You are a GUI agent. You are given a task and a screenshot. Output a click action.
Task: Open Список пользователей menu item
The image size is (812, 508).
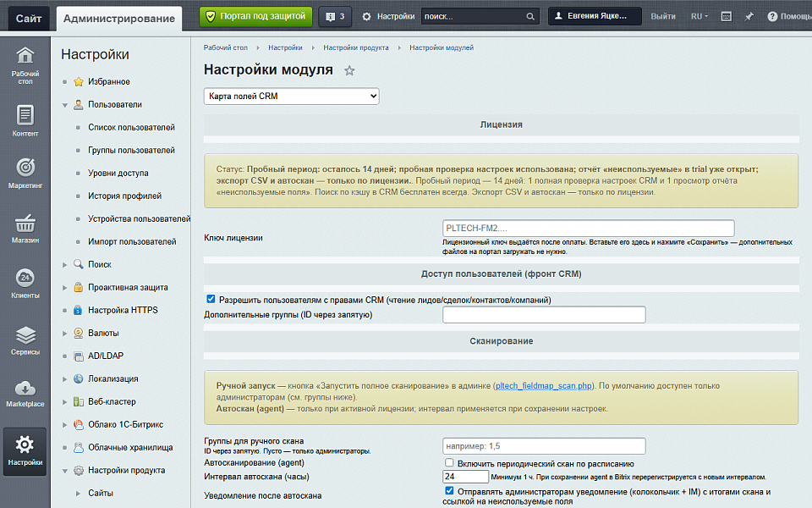tap(132, 127)
